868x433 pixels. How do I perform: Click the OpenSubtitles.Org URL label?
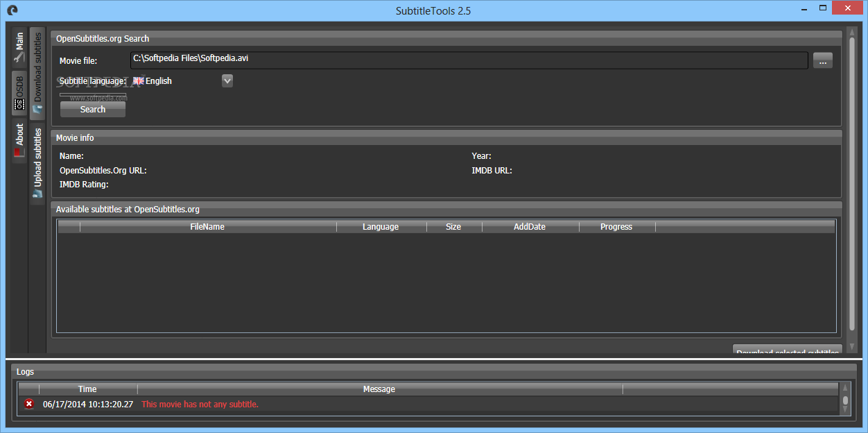pyautogui.click(x=103, y=171)
